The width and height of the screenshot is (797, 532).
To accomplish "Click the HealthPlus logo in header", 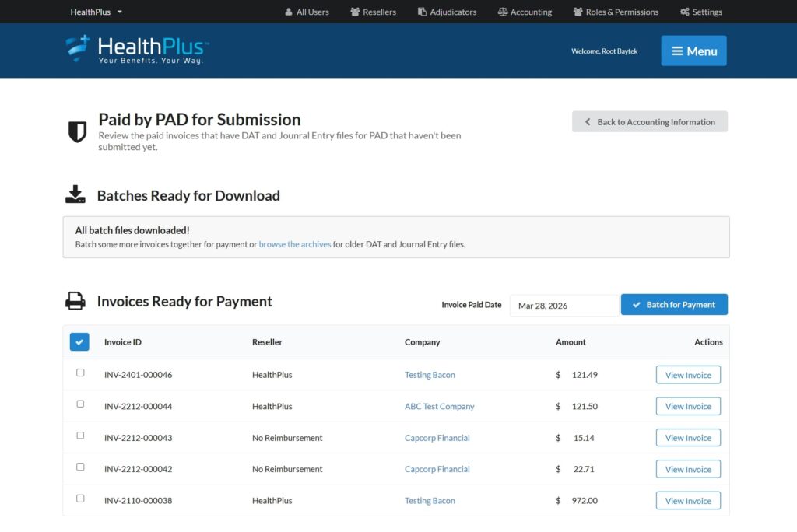I will click(137, 50).
